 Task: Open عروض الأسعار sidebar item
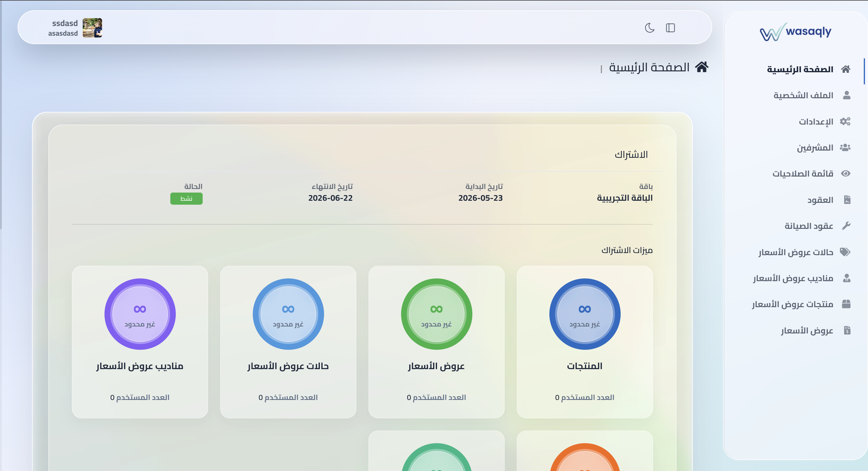[x=807, y=330]
